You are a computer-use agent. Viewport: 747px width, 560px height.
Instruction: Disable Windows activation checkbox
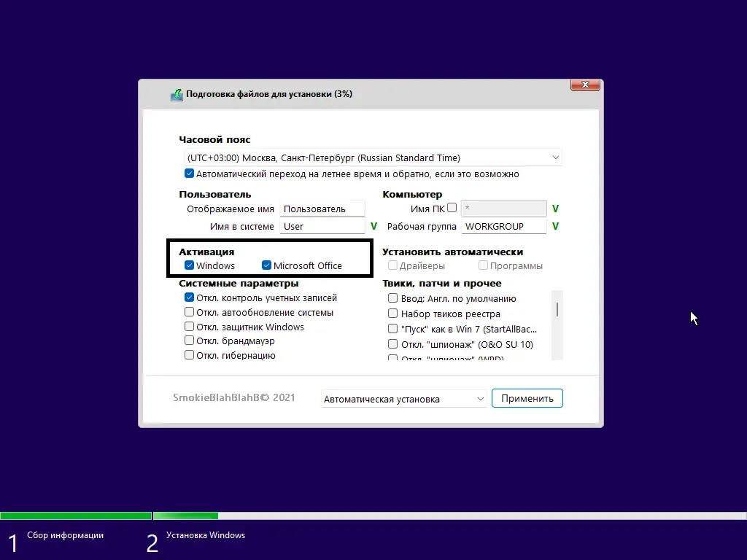[190, 265]
